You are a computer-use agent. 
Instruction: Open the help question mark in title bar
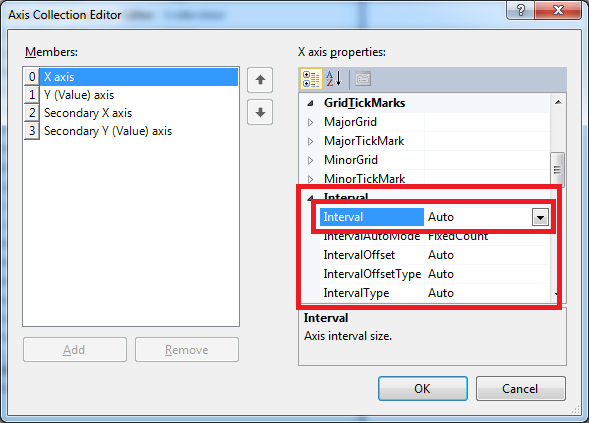520,10
